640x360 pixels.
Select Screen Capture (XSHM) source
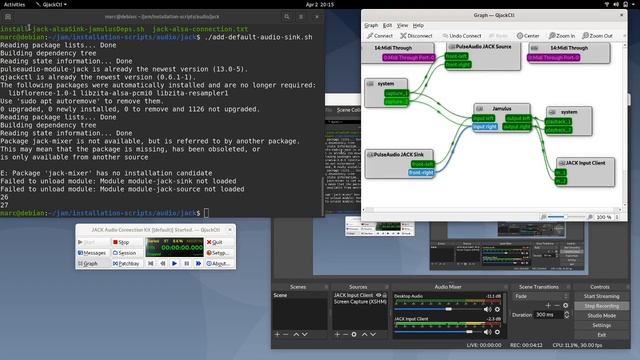[360, 302]
